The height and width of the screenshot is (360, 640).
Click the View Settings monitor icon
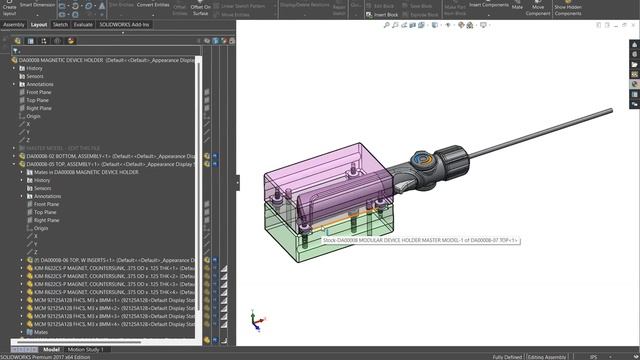pyautogui.click(x=483, y=25)
